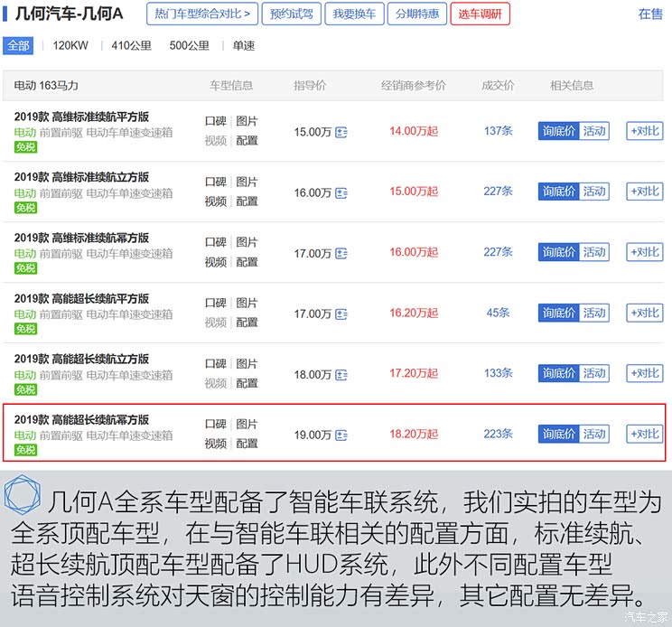
Task: Open 视频 for 高能超长续航幂方版
Action: pos(216,444)
